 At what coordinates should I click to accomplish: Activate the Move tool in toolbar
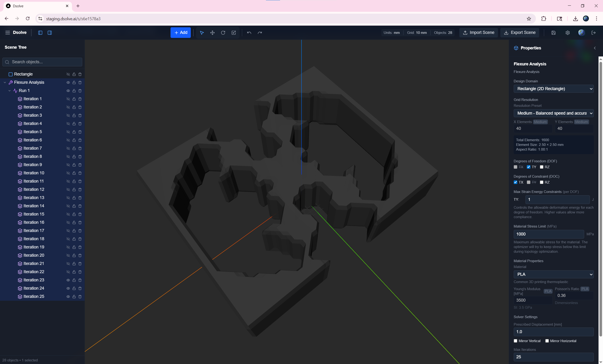[x=212, y=32]
